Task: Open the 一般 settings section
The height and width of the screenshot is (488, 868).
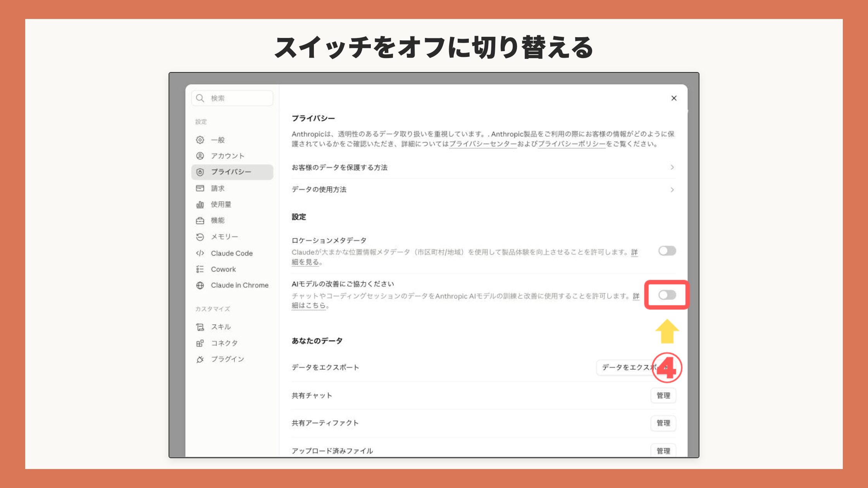Action: 232,140
